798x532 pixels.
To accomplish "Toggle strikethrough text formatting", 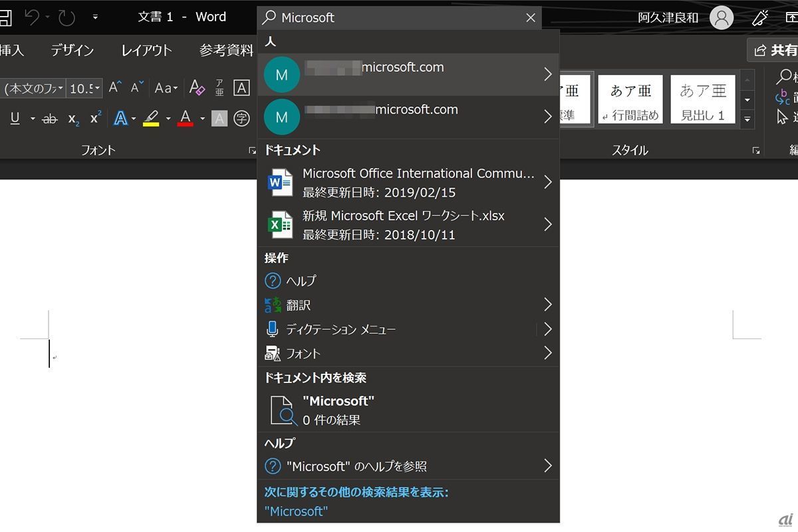I will click(49, 118).
